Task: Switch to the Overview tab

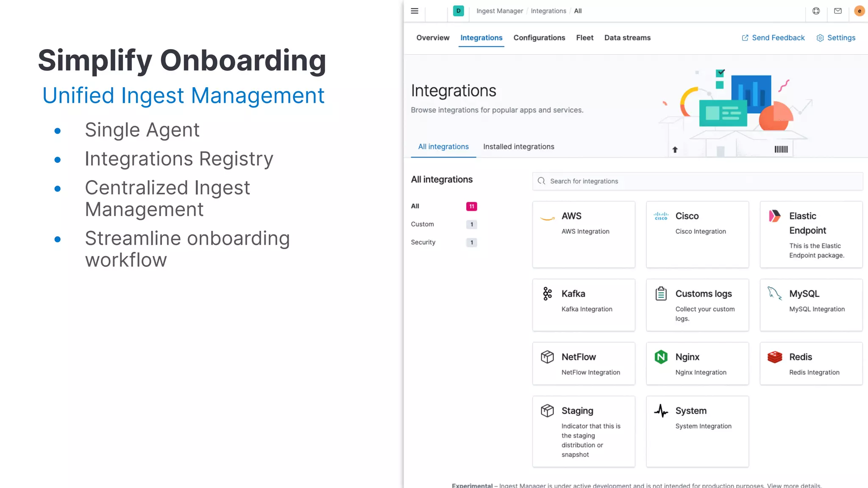Action: click(x=433, y=38)
